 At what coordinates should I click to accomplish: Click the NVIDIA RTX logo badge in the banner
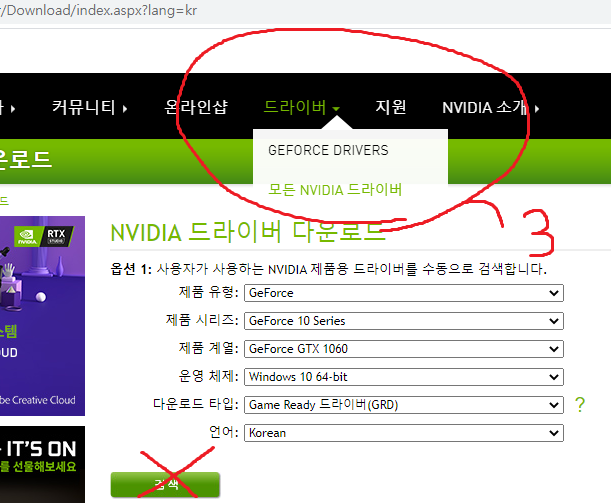coord(44,236)
